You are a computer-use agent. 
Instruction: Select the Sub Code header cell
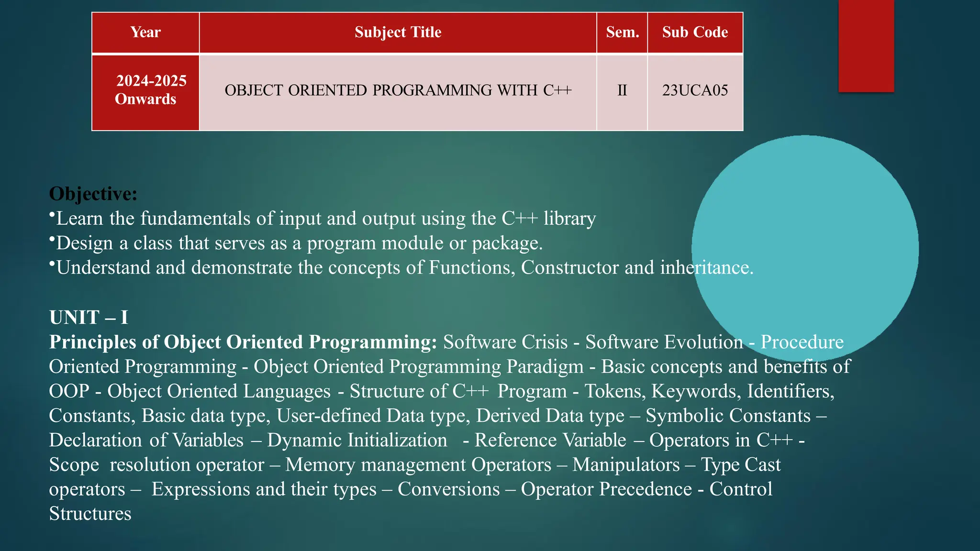695,33
